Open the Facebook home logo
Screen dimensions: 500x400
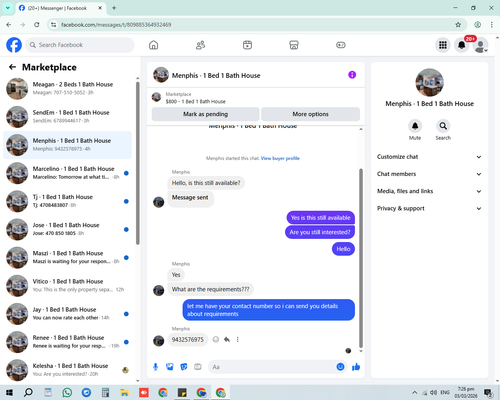coord(14,45)
